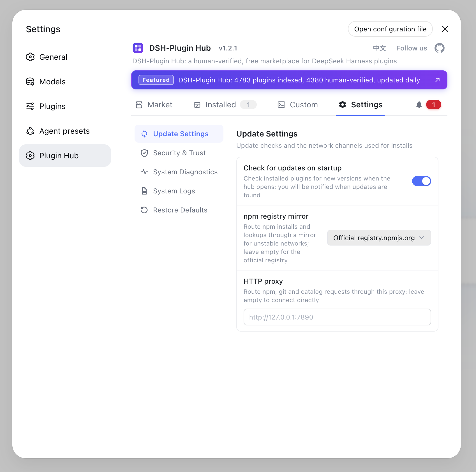Switch to the Installed tab
Viewport: 476px width, 472px height.
pos(225,105)
